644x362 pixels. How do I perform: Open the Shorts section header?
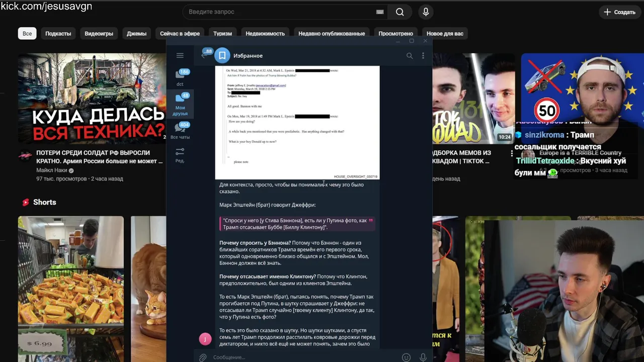[x=39, y=202]
